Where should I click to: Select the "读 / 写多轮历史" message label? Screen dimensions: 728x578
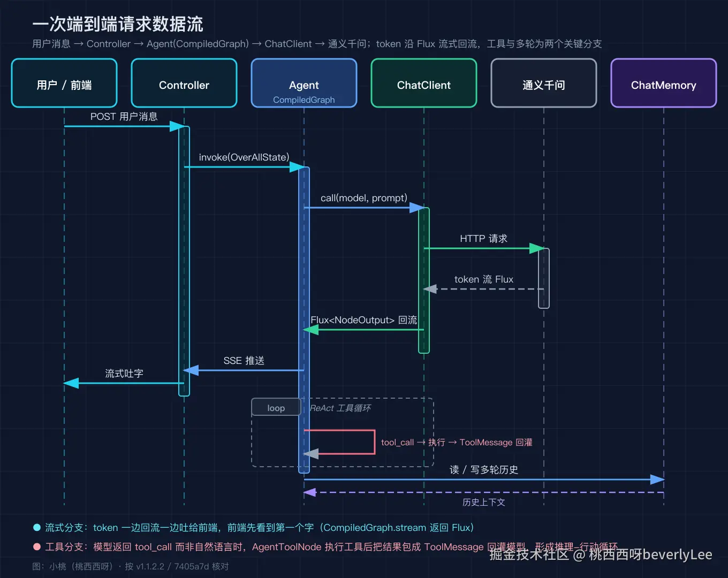[484, 470]
